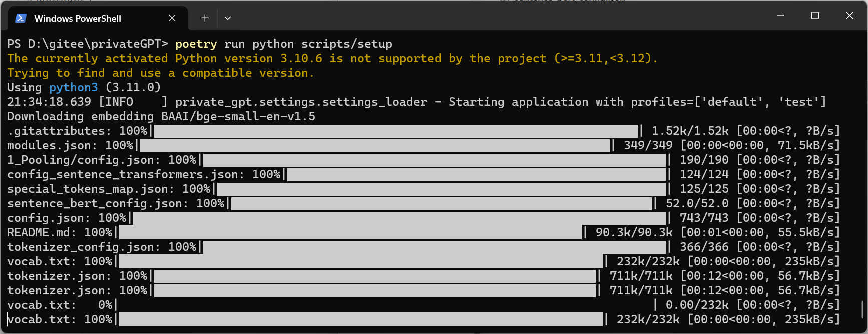Click the config_sentence_transformers.json progress bar
This screenshot has width=868, height=334.
(476, 174)
